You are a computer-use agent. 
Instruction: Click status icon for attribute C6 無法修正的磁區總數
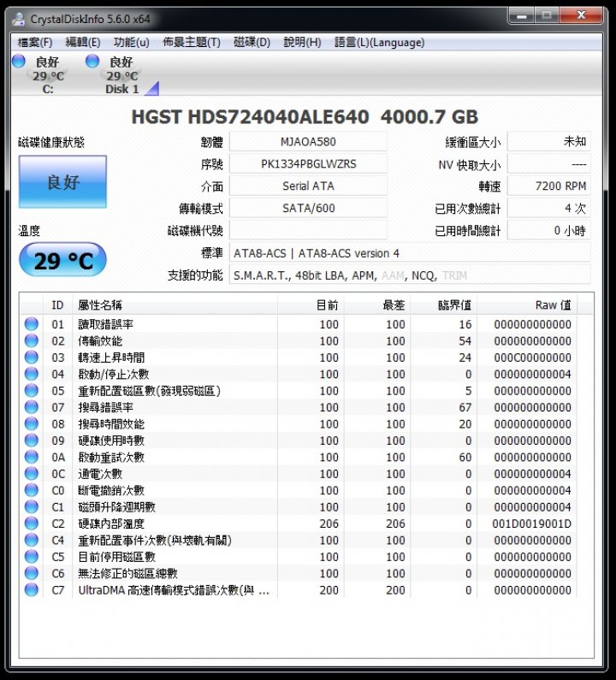tap(32, 573)
